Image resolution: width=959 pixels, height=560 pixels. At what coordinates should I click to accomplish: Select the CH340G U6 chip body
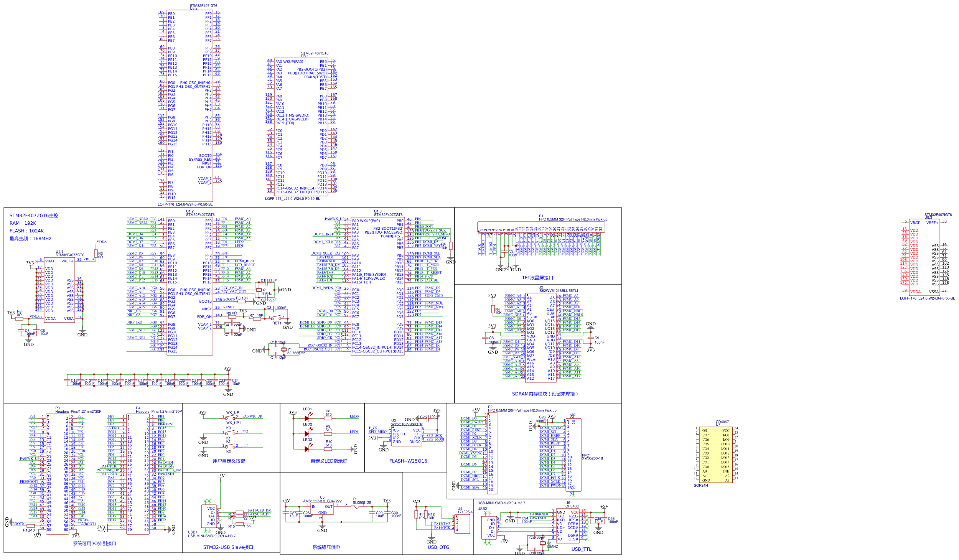click(x=567, y=525)
